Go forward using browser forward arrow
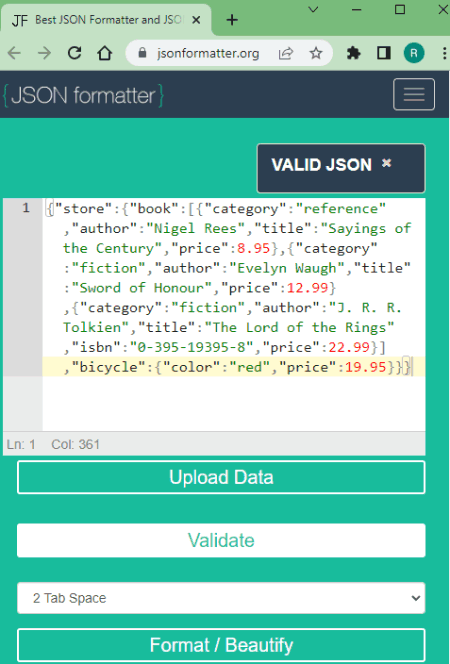Viewport: 450px width, 664px height. pyautogui.click(x=44, y=53)
